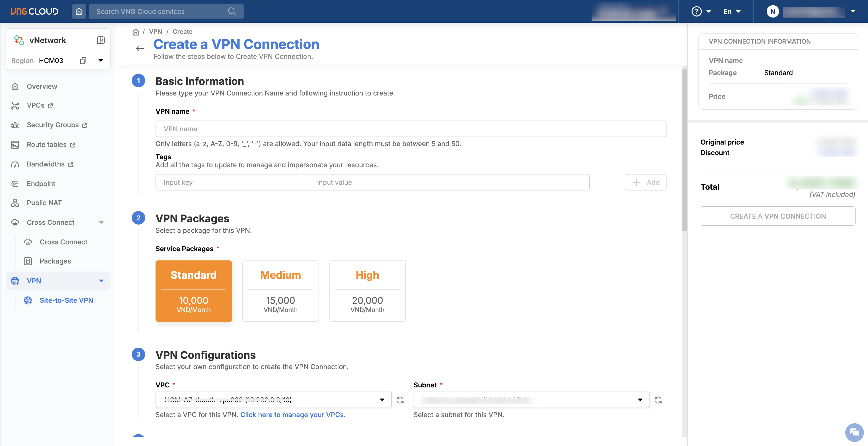Click the home icon in top bar
Screen dimensions: 868x446
[x=79, y=11]
